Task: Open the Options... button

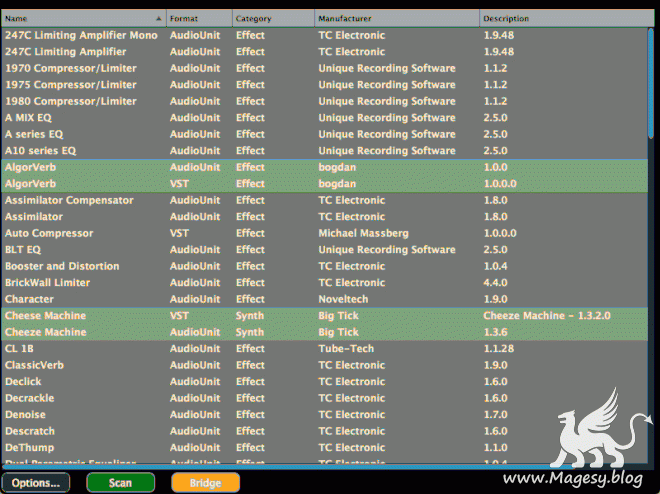Action: tap(36, 483)
